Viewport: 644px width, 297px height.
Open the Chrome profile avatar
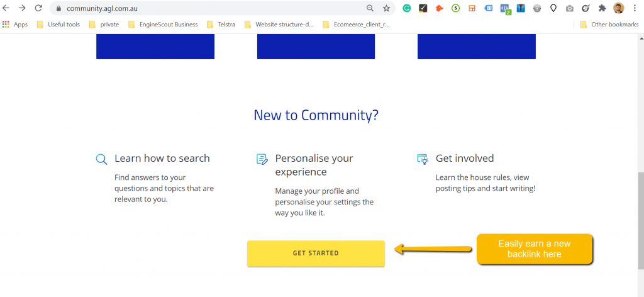click(x=618, y=8)
